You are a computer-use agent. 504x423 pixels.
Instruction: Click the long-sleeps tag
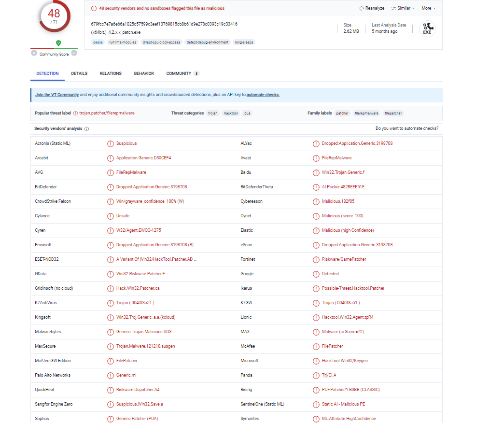244,42
